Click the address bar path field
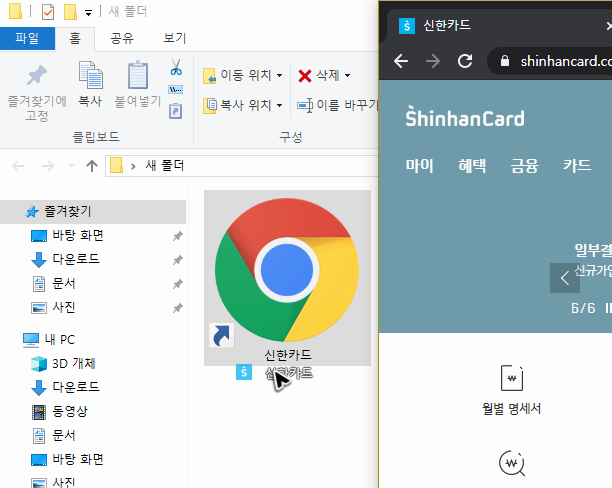 241,166
